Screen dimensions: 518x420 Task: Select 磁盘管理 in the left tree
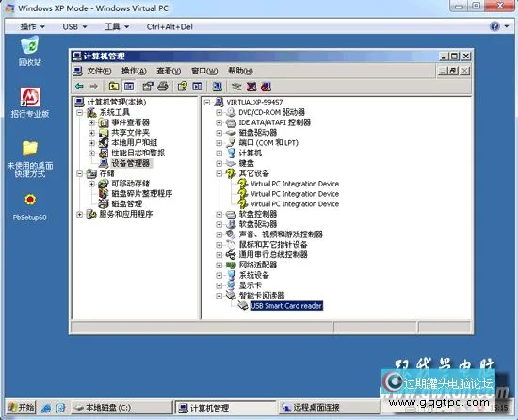(127, 204)
